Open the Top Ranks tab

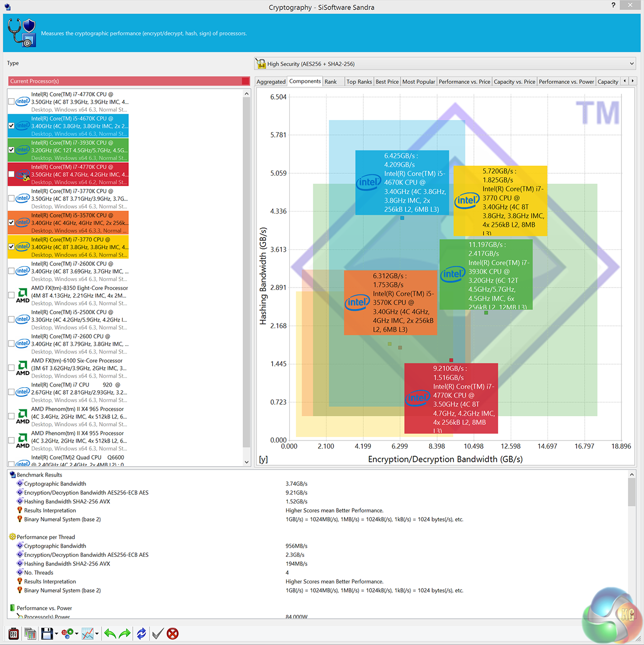coord(359,82)
